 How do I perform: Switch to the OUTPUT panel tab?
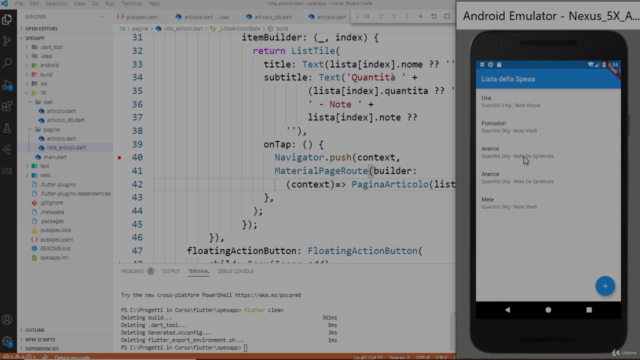(x=171, y=271)
